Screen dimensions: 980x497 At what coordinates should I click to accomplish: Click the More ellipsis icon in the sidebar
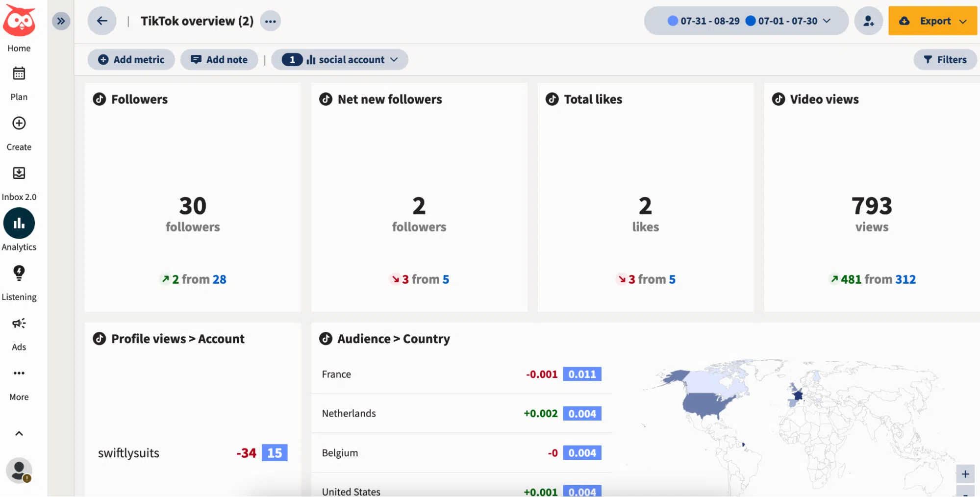tap(19, 373)
